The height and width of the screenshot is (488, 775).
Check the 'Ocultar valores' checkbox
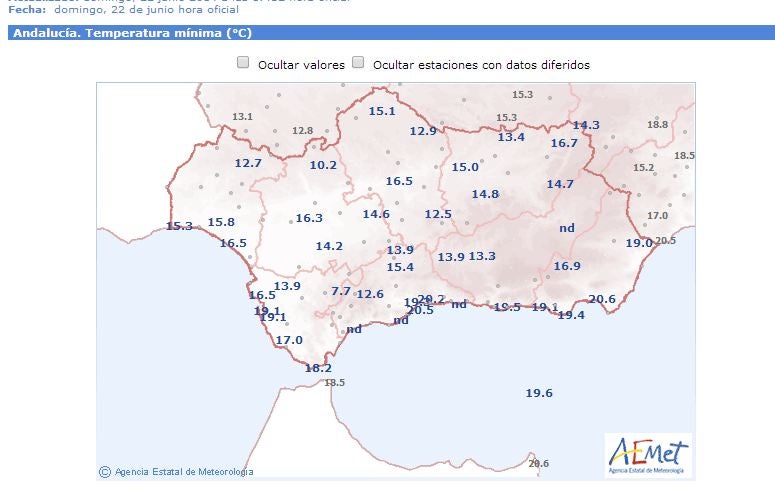pos(243,63)
